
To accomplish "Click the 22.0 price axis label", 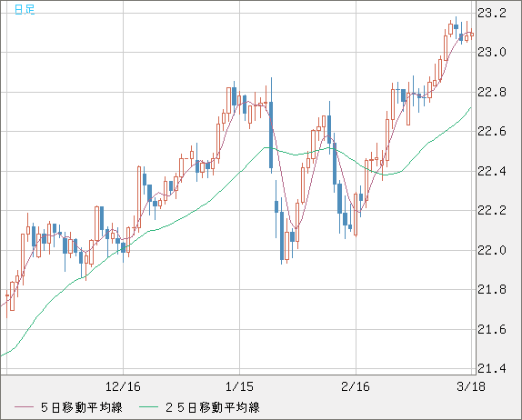I will click(492, 250).
